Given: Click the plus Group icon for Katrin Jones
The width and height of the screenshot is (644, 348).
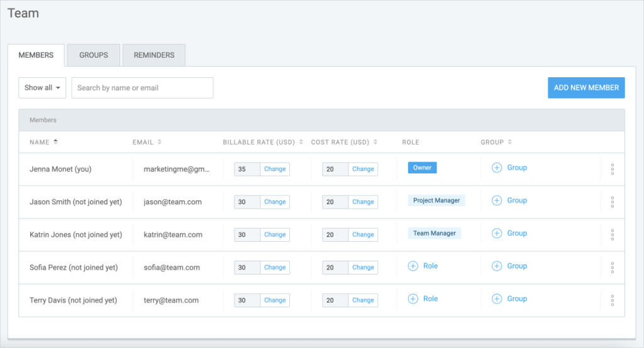Looking at the screenshot, I should [x=497, y=233].
